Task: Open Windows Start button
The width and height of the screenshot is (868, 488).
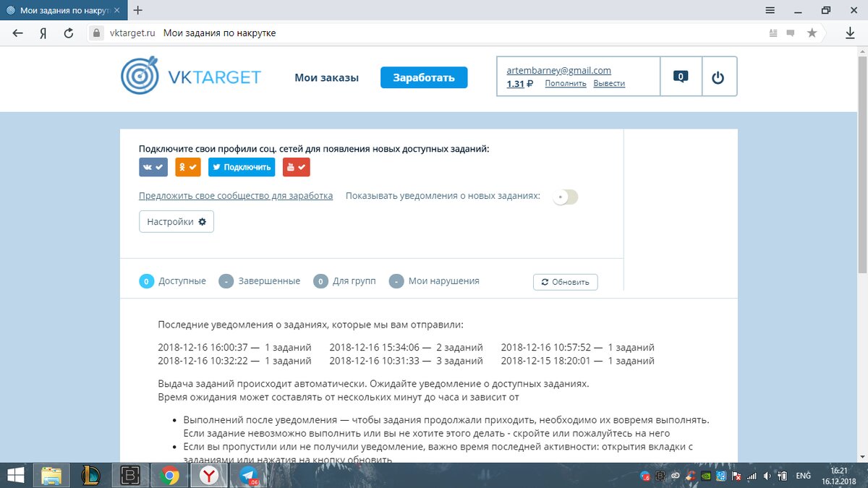Action: click(16, 475)
